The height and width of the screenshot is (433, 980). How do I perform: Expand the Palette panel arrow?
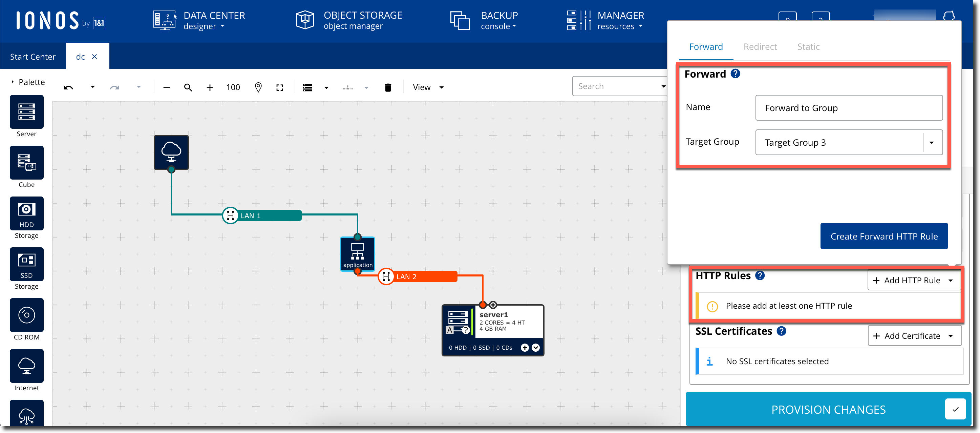coord(13,82)
